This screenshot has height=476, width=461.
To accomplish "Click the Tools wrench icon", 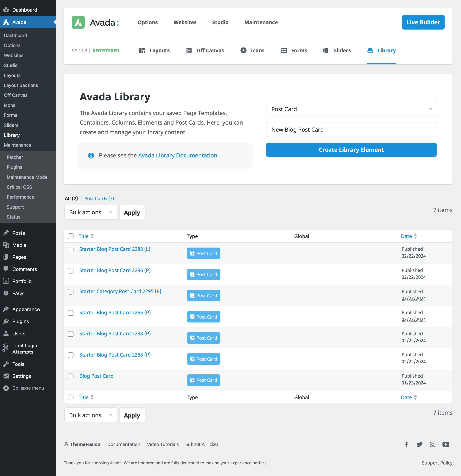I will (6, 364).
